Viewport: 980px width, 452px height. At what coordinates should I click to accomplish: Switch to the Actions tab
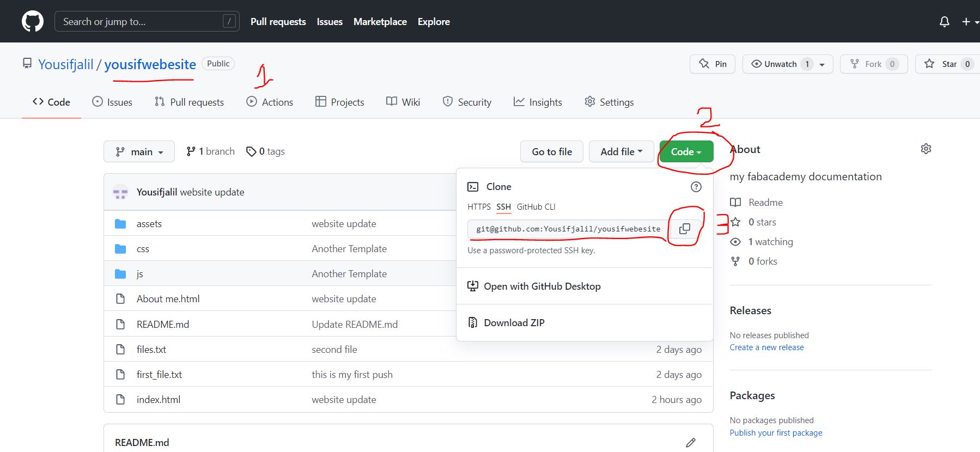(270, 102)
